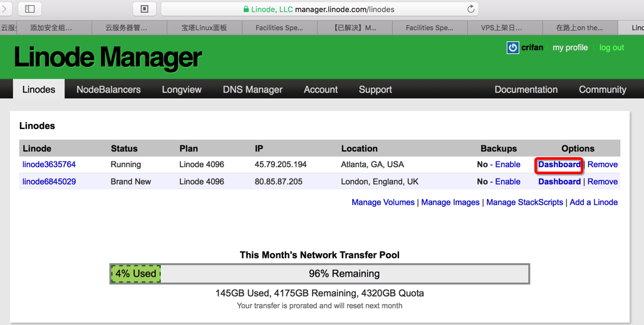Click the 96% Remaining bar segment
This screenshot has height=325, width=644.
(344, 274)
